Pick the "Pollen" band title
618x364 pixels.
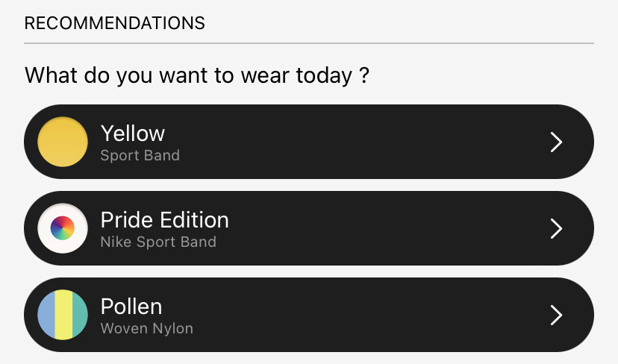pyautogui.click(x=131, y=307)
